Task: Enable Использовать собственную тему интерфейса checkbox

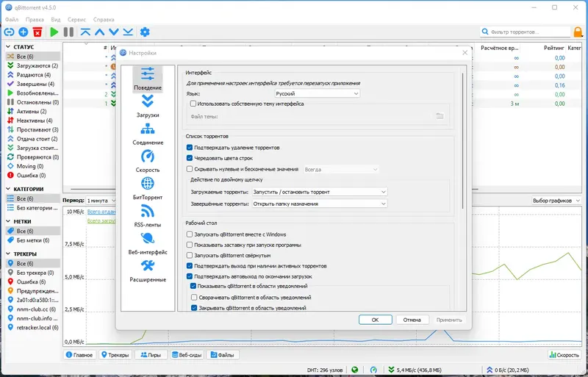Action: pos(193,104)
